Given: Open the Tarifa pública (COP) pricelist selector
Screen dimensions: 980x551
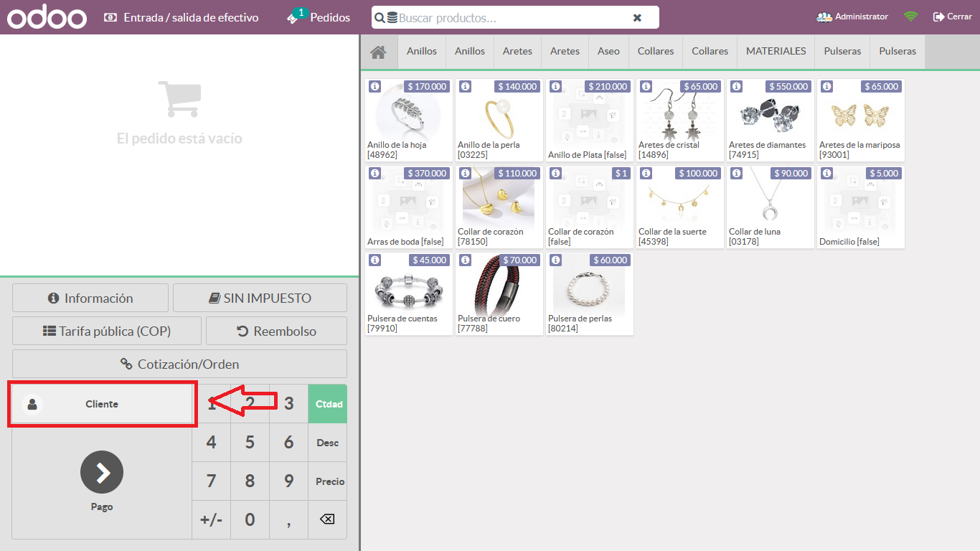Looking at the screenshot, I should 106,331.
